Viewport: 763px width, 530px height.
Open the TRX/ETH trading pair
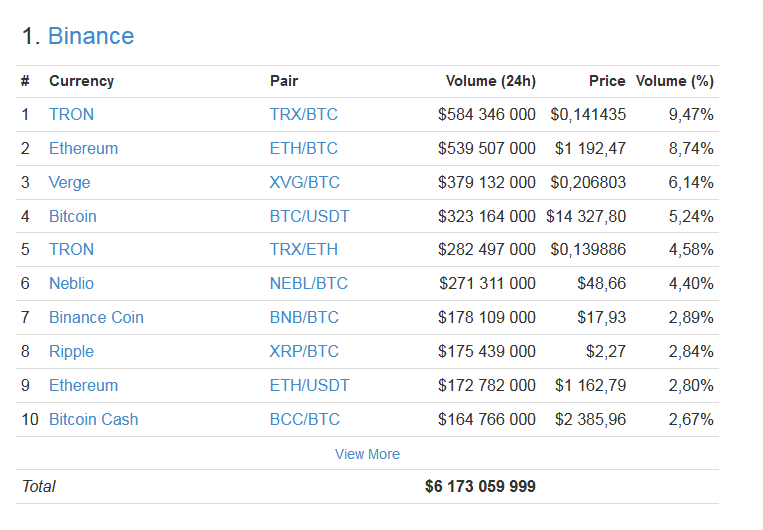303,250
